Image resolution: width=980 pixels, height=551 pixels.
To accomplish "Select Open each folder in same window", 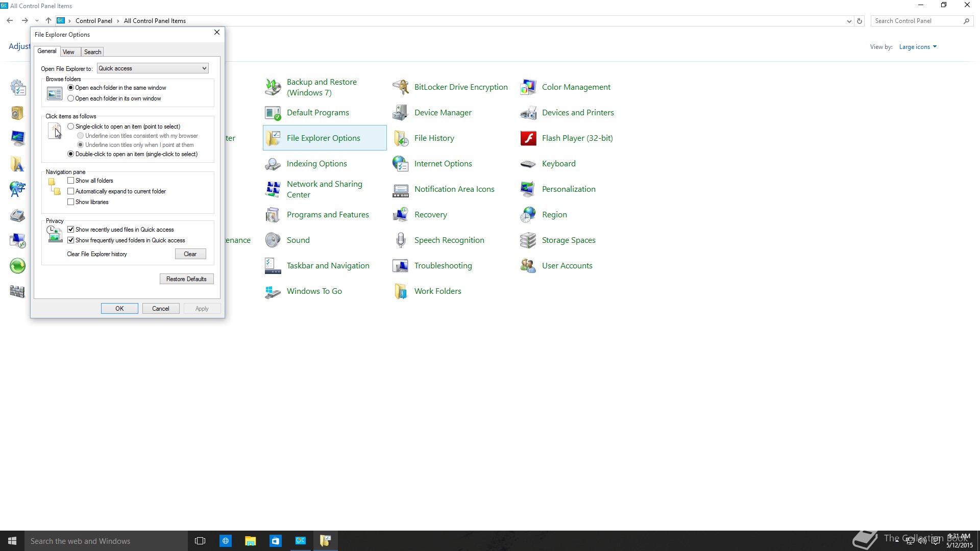I will coord(71,88).
